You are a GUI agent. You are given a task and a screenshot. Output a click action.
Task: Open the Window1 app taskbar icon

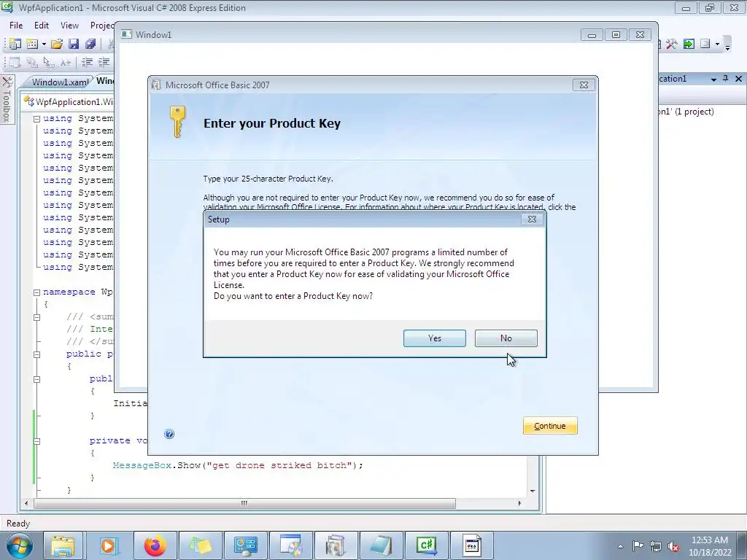[471, 545]
